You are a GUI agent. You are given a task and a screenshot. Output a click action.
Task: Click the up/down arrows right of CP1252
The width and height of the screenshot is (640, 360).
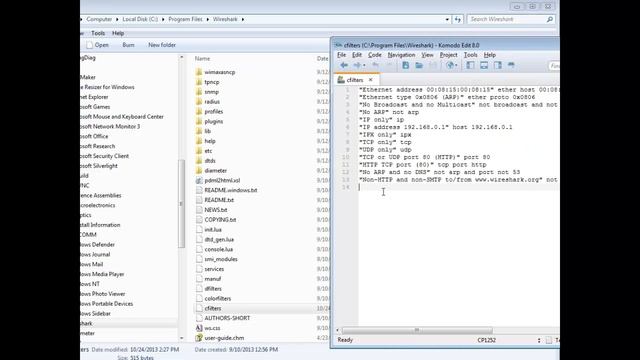[539, 340]
